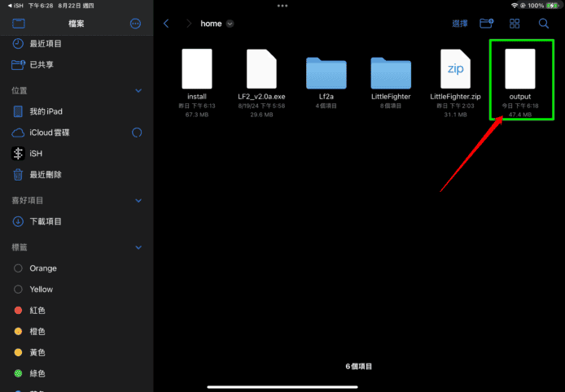Select 已共享 in the sidebar

pyautogui.click(x=42, y=63)
